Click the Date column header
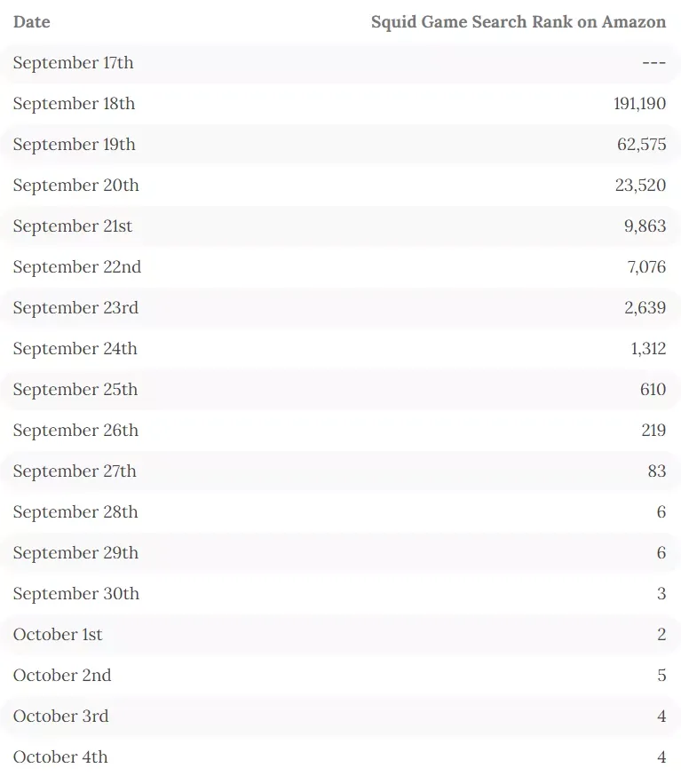681x784 pixels. point(31,22)
